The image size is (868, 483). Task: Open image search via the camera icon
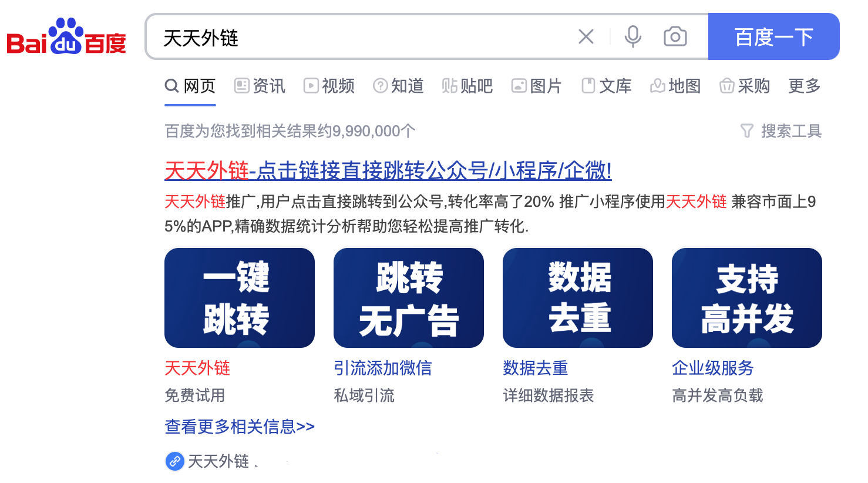point(675,36)
